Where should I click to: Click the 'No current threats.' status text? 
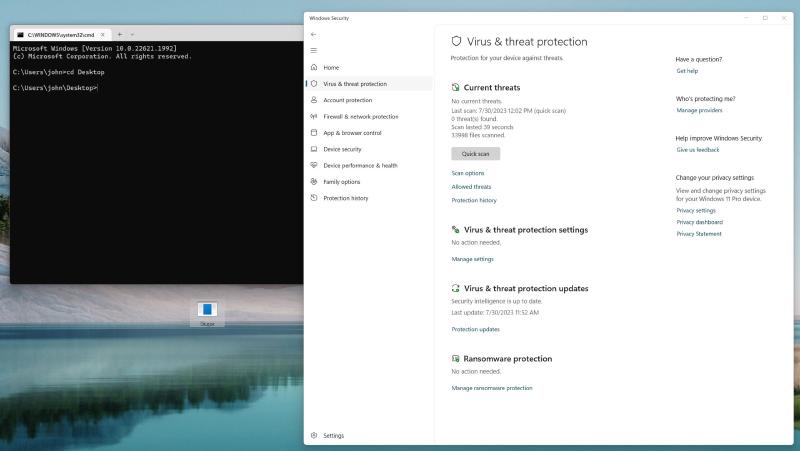[477, 101]
